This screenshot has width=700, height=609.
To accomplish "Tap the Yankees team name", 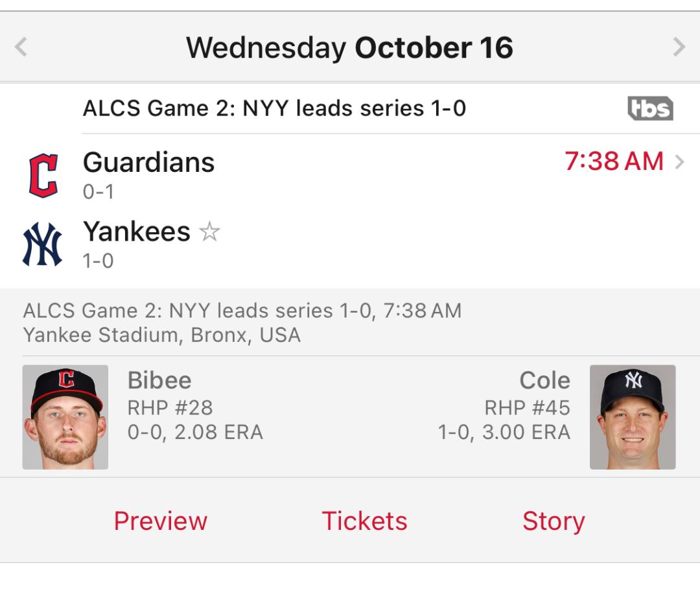I will click(137, 231).
